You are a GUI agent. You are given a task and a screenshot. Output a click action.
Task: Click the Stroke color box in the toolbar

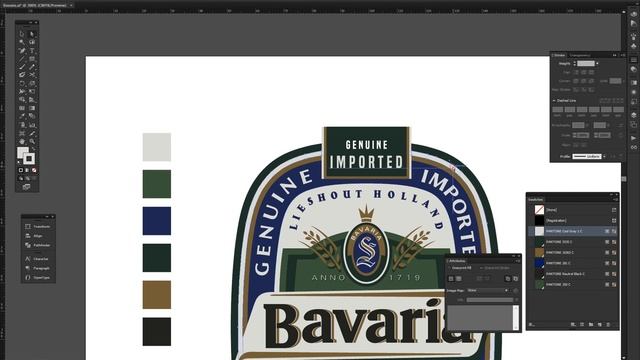click(x=29, y=158)
